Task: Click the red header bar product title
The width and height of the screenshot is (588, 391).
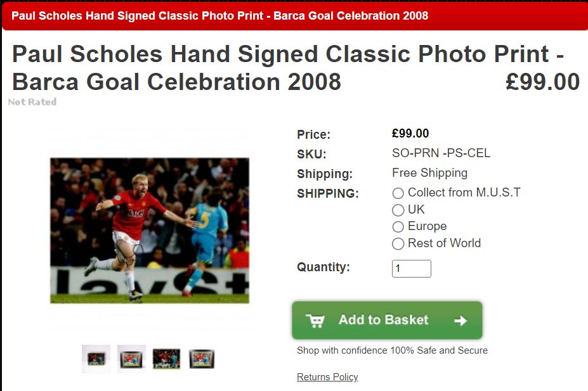Action: click(219, 16)
